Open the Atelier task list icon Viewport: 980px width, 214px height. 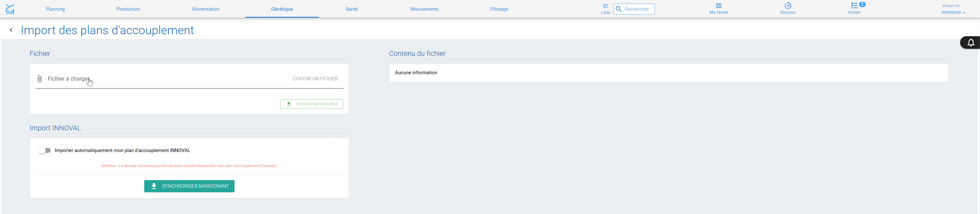pyautogui.click(x=854, y=6)
